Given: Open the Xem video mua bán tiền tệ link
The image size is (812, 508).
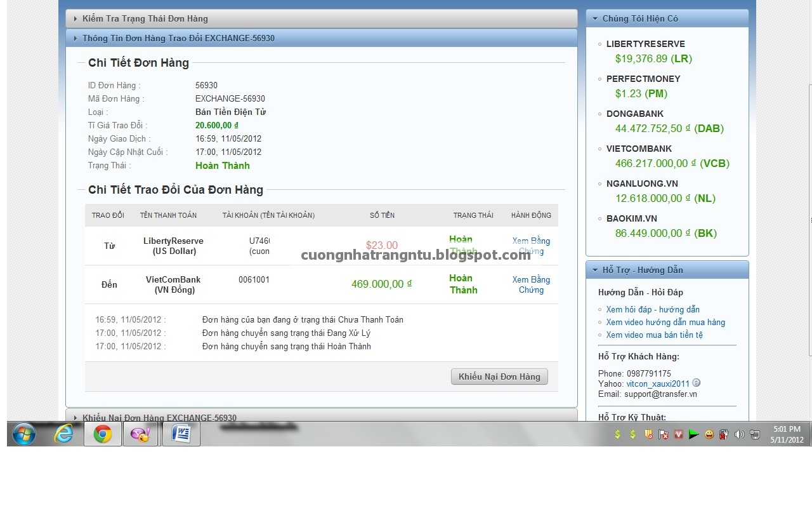Looking at the screenshot, I should [654, 335].
